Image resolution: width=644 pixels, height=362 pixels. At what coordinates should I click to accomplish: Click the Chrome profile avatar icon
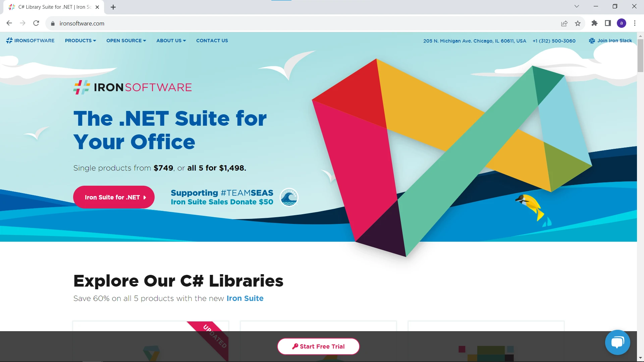622,23
